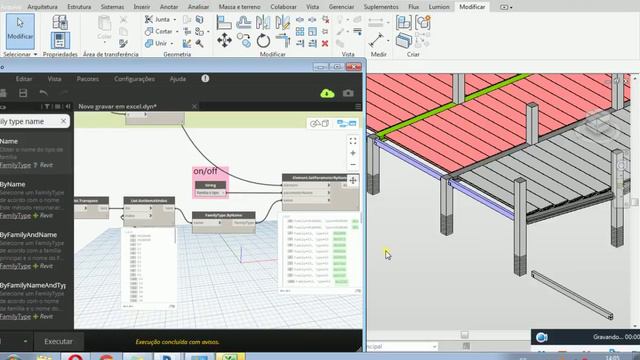Click the red Delete X icon
This screenshot has height=360, width=640.
(325, 43)
